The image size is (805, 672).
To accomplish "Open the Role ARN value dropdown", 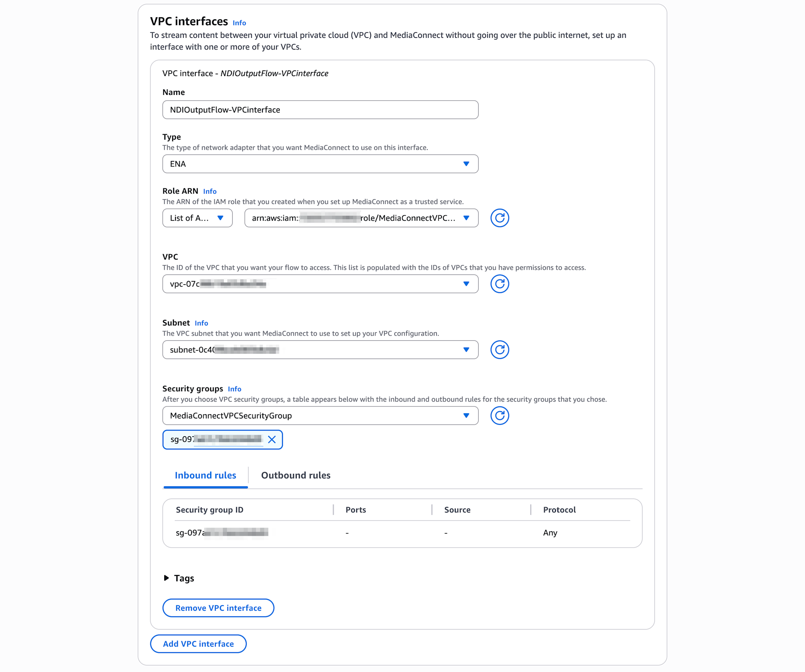I will click(x=361, y=218).
